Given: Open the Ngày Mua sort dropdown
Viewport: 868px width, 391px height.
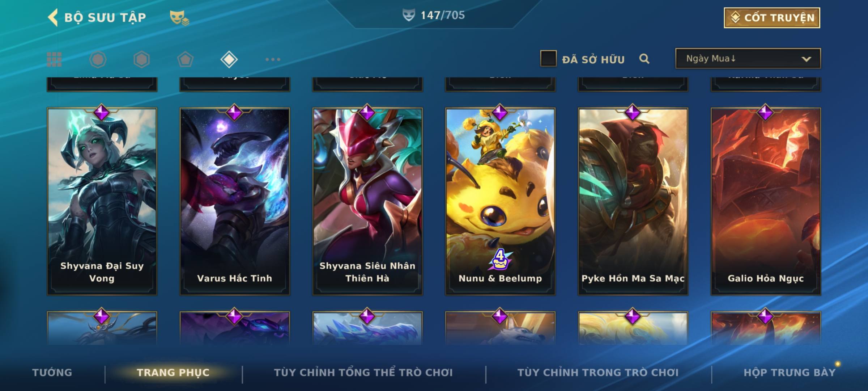Looking at the screenshot, I should click(x=748, y=58).
